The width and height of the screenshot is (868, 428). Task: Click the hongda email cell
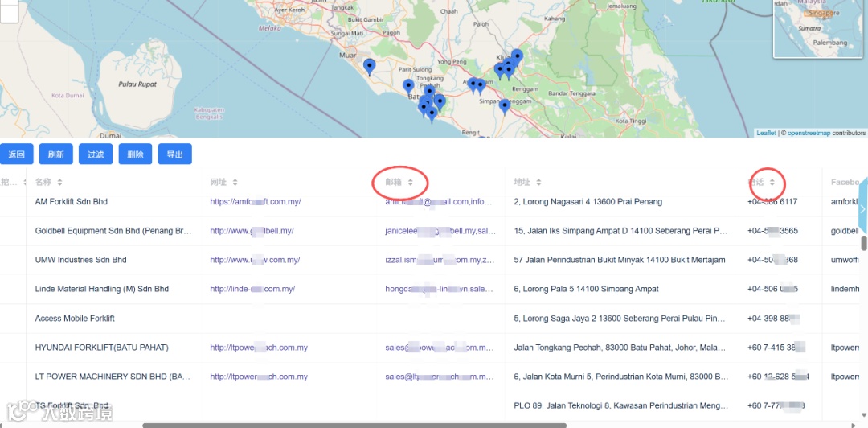point(439,289)
